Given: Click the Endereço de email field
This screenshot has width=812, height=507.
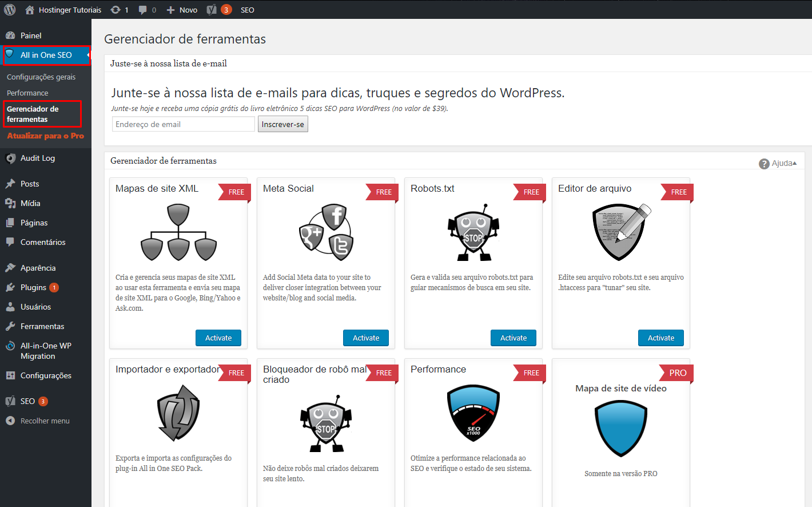Looking at the screenshot, I should pyautogui.click(x=184, y=124).
